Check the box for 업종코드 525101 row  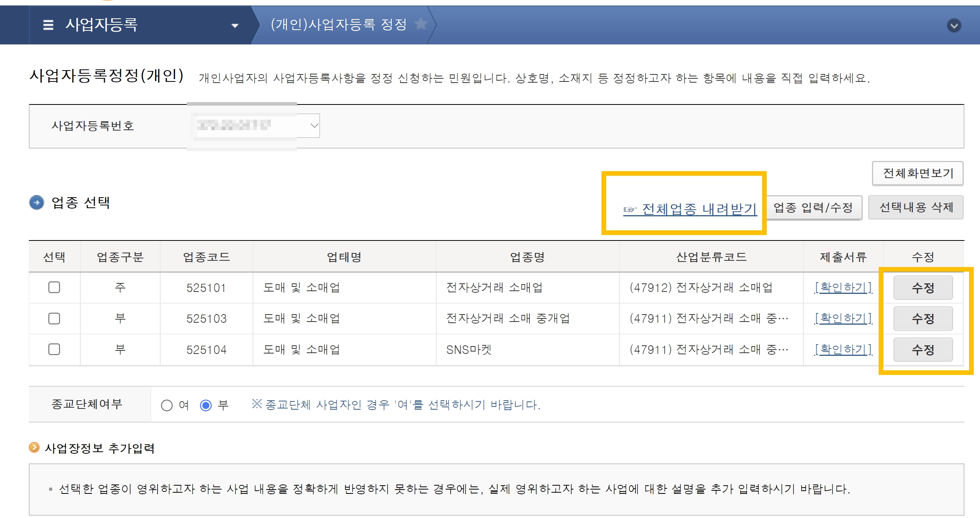pos(54,288)
